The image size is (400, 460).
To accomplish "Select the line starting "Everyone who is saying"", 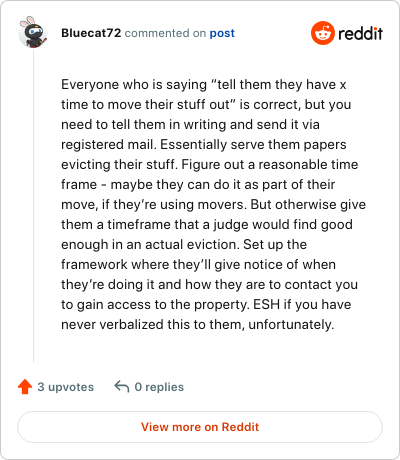I will [204, 85].
